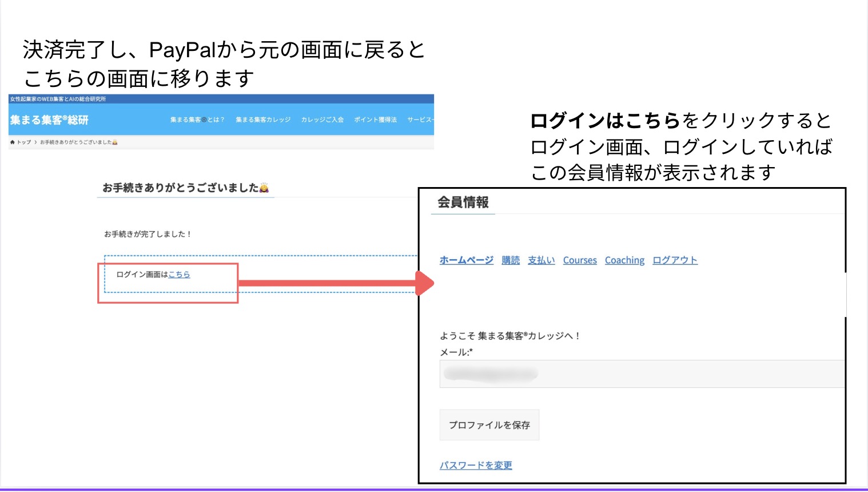Open the 集まる集客カレッジ menu item

tap(263, 120)
